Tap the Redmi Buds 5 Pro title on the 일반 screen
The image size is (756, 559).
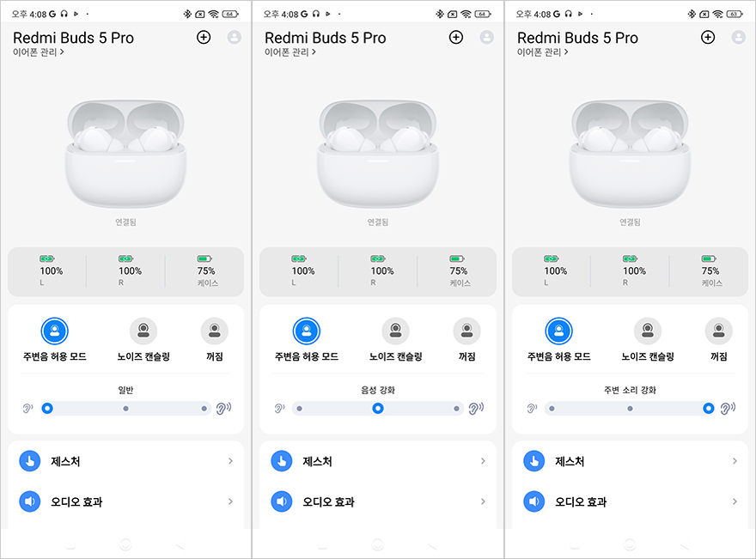(x=73, y=38)
